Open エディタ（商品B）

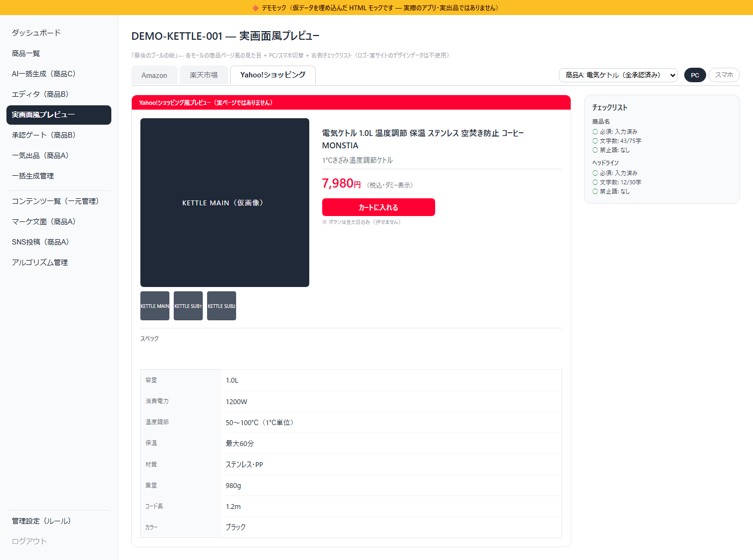(x=59, y=94)
